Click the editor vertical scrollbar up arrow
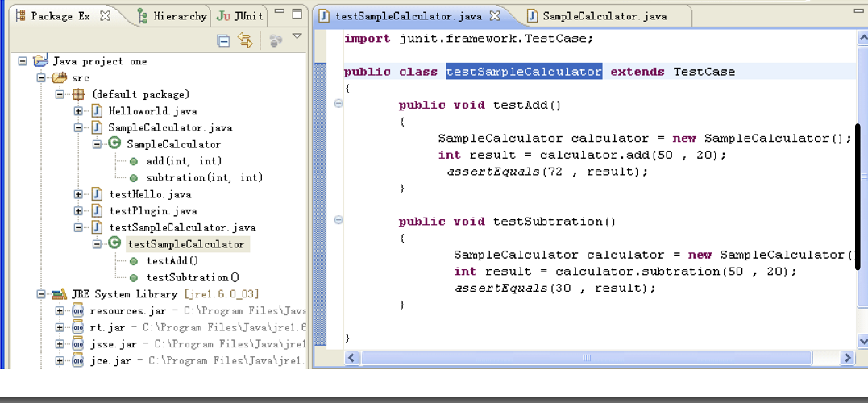 click(x=862, y=38)
